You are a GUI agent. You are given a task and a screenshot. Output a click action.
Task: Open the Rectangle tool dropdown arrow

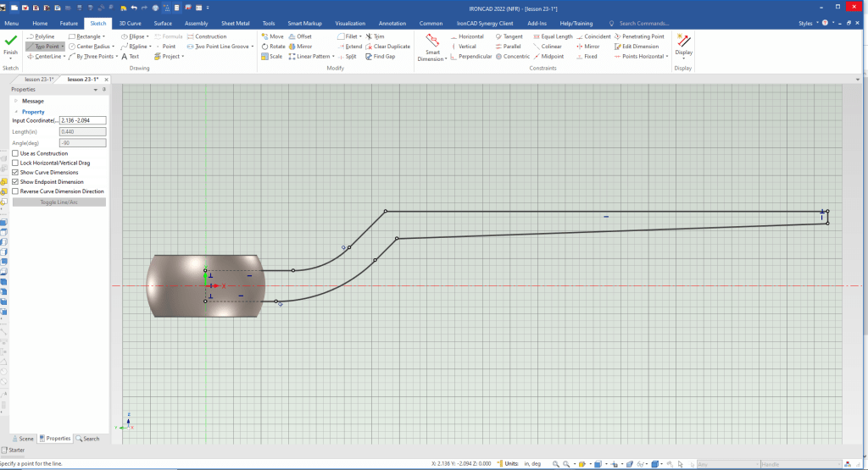point(103,37)
